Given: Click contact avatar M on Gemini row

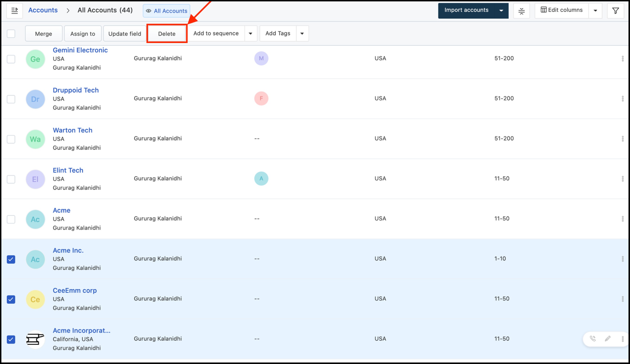Looking at the screenshot, I should 261,59.
